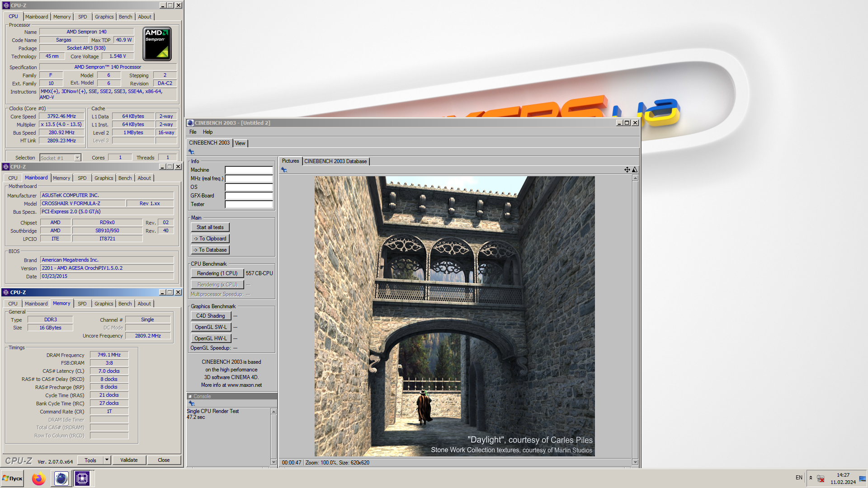Open the Socket #1 selection dropdown
868x488 pixels.
[x=77, y=158]
